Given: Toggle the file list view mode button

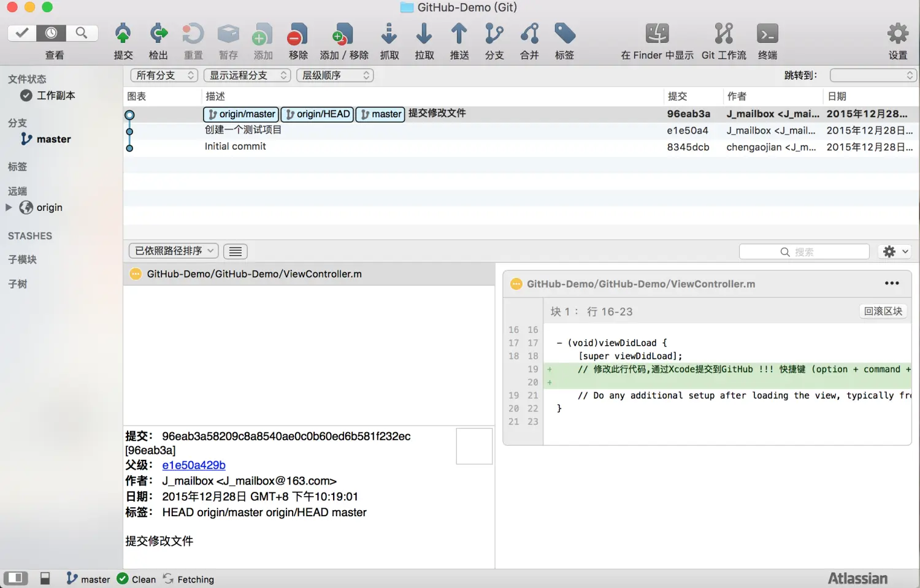Looking at the screenshot, I should click(x=236, y=251).
